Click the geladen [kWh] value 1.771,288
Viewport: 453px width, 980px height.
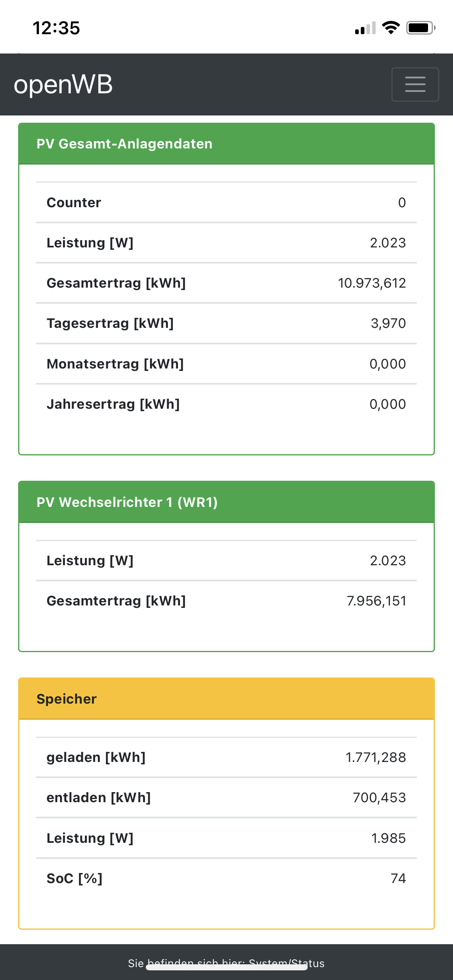(x=375, y=757)
